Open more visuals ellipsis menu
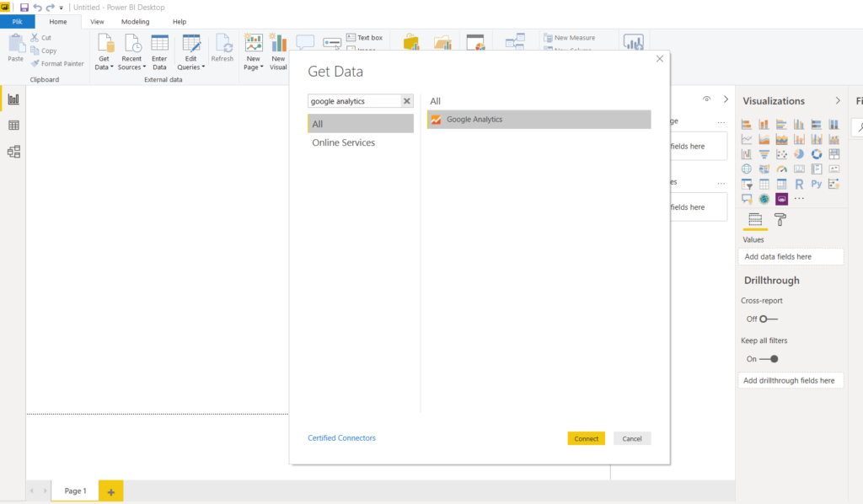Screen dimensions: 863x504 pos(799,199)
